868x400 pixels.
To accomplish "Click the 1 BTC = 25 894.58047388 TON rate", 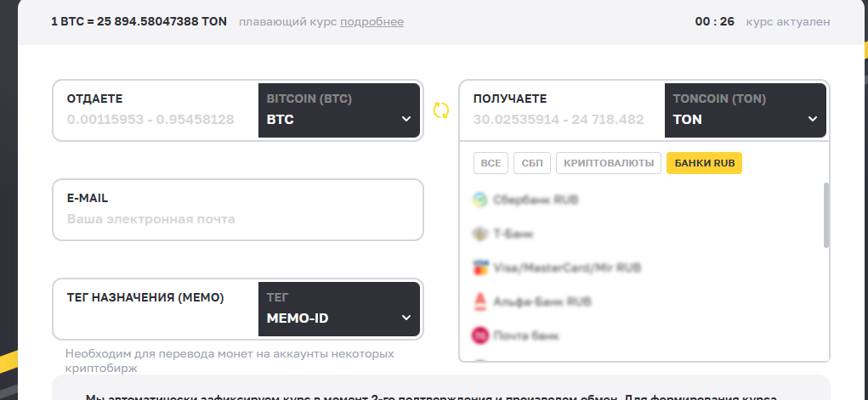I will click(139, 21).
